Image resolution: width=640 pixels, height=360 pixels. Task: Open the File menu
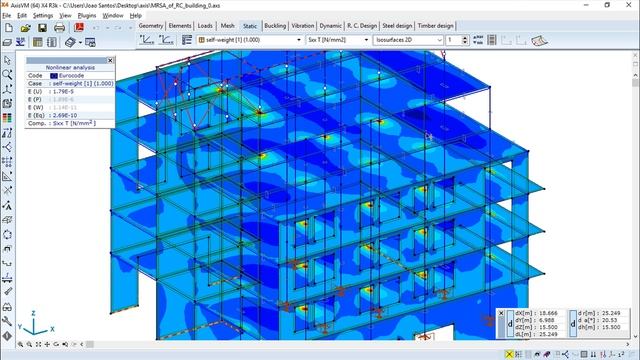pos(7,16)
